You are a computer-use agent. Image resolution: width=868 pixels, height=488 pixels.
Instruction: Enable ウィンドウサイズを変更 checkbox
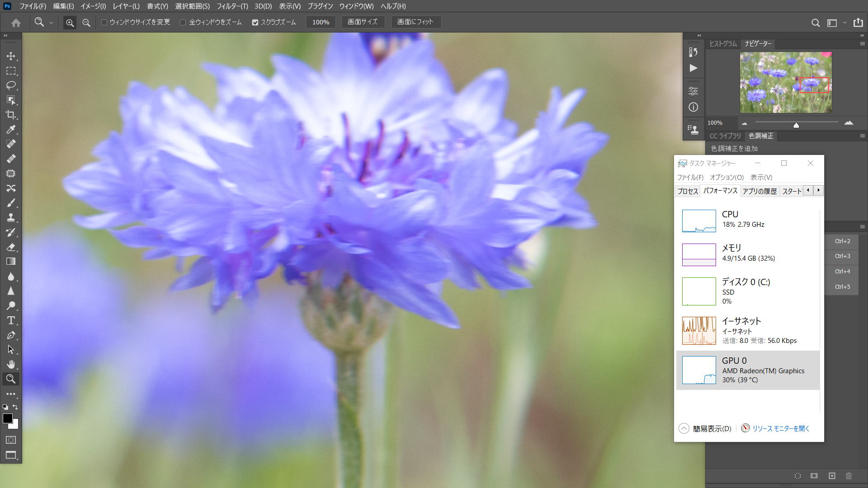pyautogui.click(x=104, y=22)
